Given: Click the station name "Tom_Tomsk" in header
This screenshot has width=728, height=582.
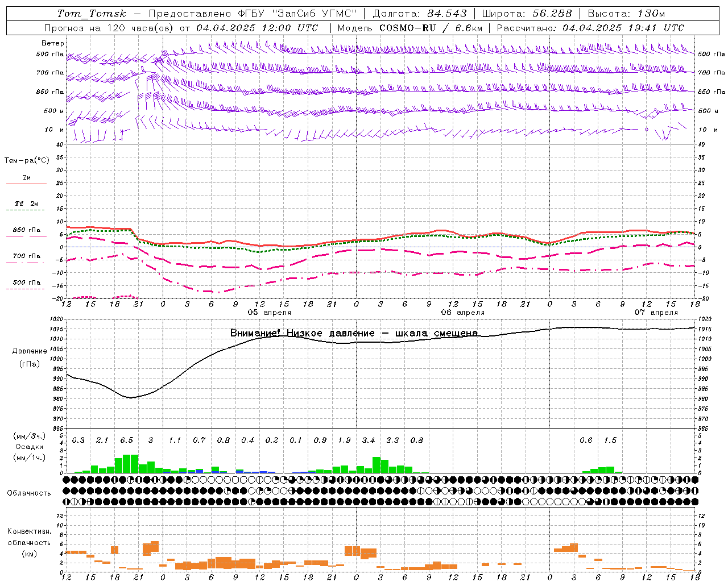Looking at the screenshot, I should (x=92, y=14).
